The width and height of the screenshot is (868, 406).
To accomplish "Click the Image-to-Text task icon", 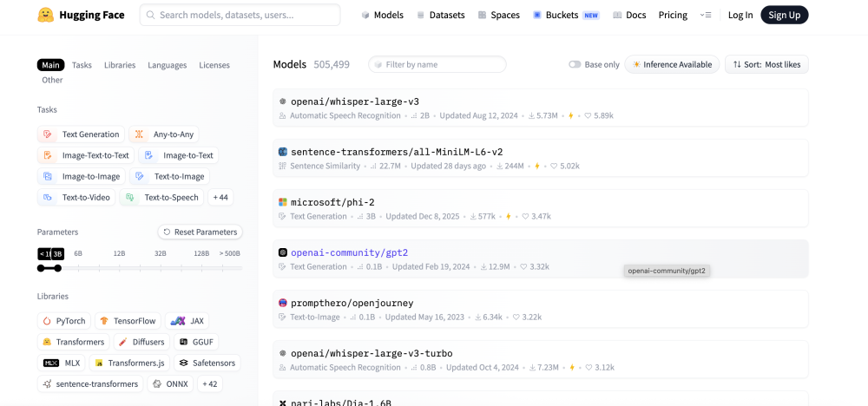I will pos(148,155).
